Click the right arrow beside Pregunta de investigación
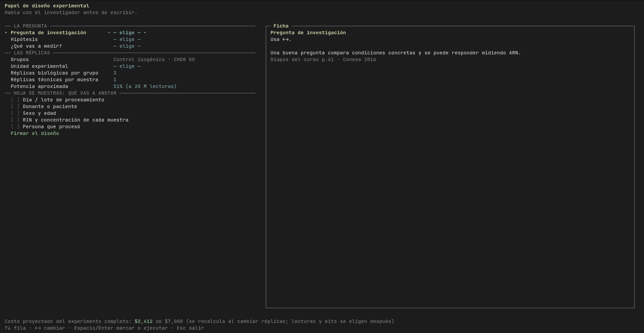This screenshot has height=333, width=644. coord(145,33)
